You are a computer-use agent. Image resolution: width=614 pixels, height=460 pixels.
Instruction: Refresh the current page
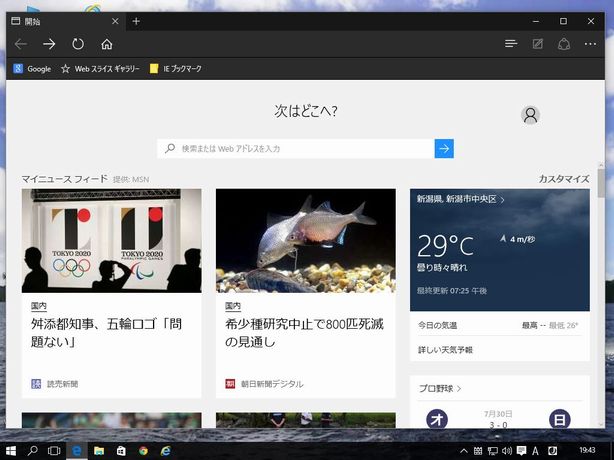78,44
